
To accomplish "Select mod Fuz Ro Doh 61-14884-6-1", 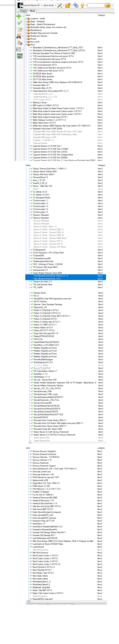I will [43, 495].
